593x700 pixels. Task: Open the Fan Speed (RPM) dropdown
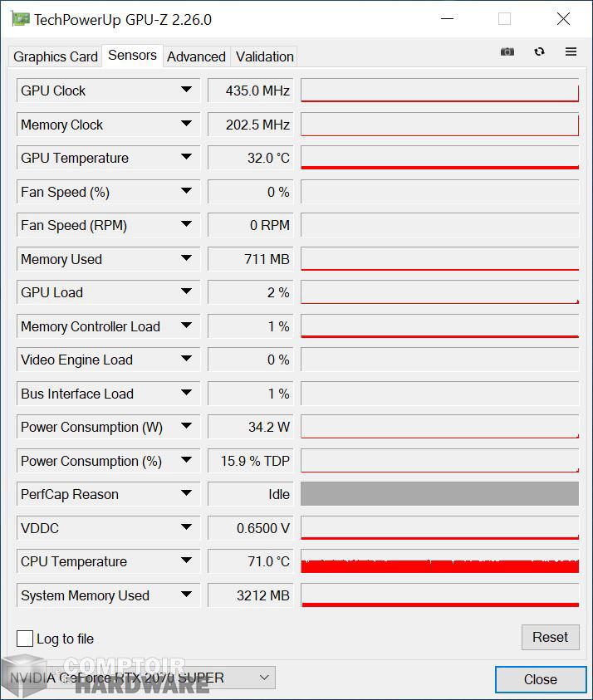(188, 225)
